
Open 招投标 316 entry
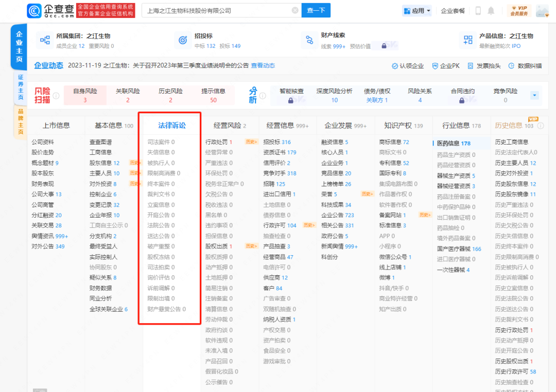pos(277,142)
